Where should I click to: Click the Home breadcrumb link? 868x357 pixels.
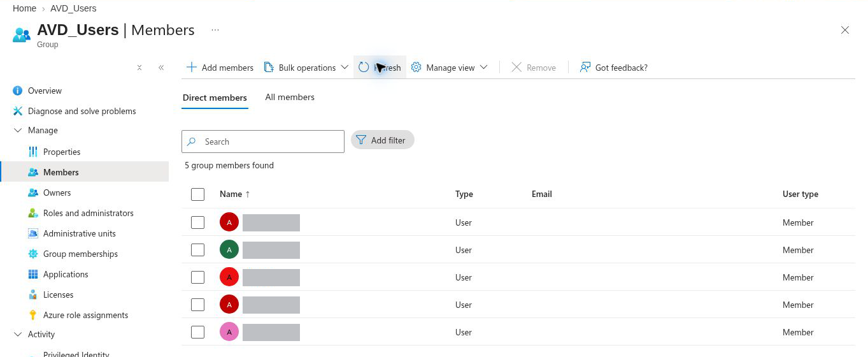click(x=24, y=8)
